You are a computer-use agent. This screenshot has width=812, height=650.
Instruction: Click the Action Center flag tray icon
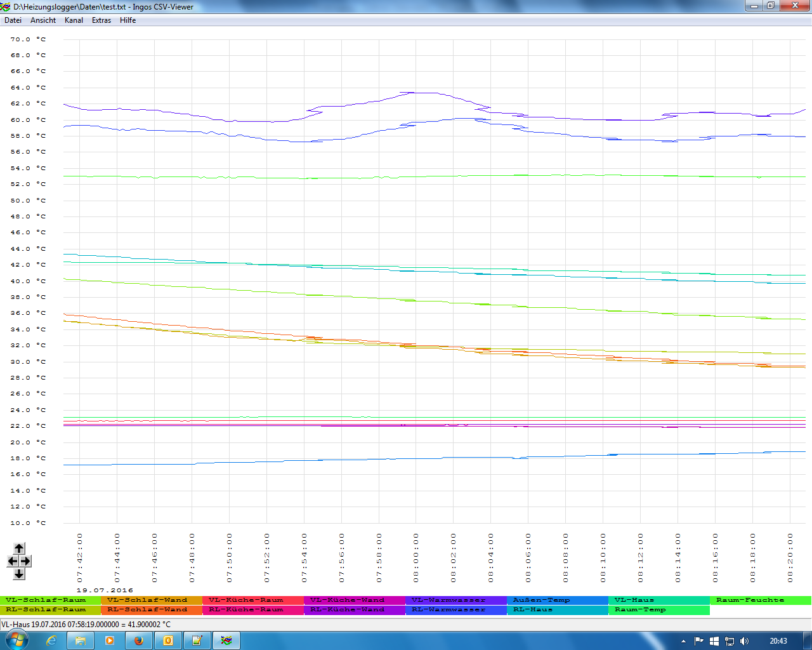point(699,641)
